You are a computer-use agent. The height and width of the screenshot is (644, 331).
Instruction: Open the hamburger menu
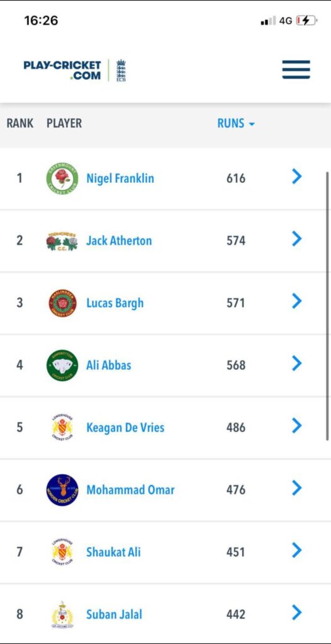click(296, 69)
